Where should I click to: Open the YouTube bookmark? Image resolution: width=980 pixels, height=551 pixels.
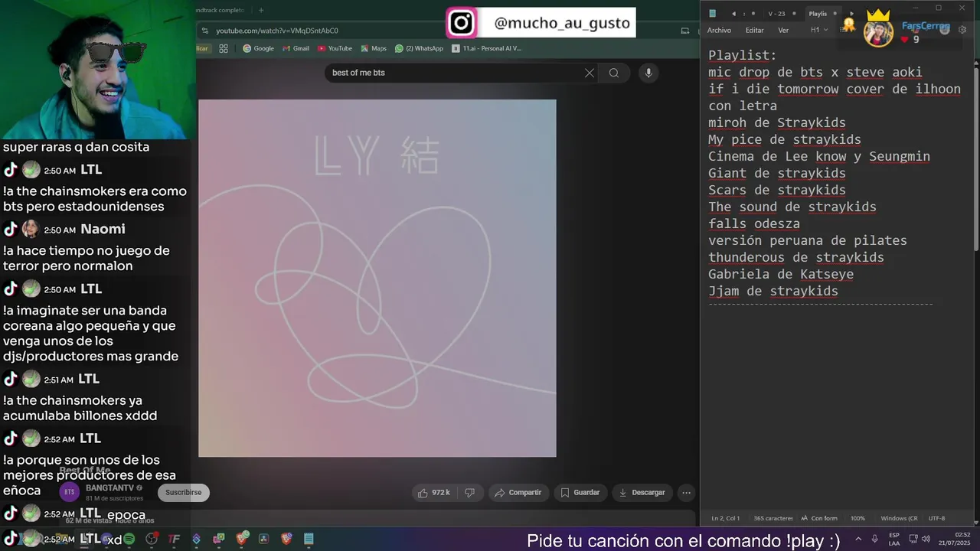tap(335, 48)
